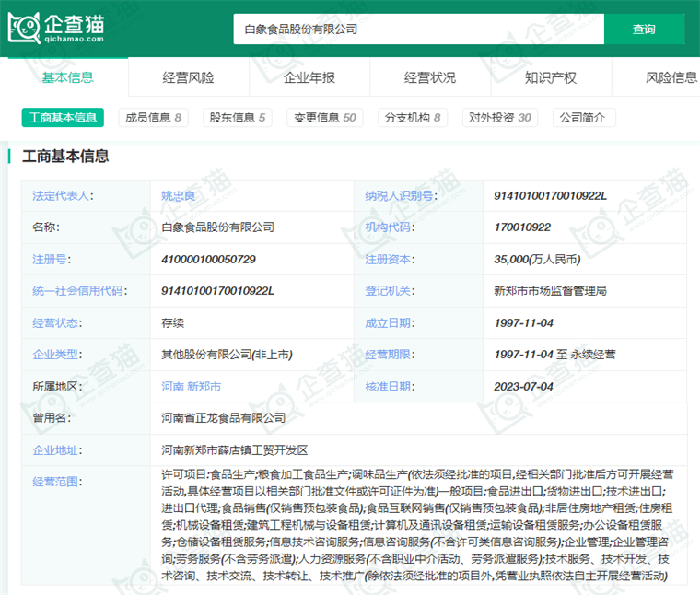Image resolution: width=700 pixels, height=595 pixels.
Task: Click the 成立日期 field label
Action: click(x=390, y=322)
